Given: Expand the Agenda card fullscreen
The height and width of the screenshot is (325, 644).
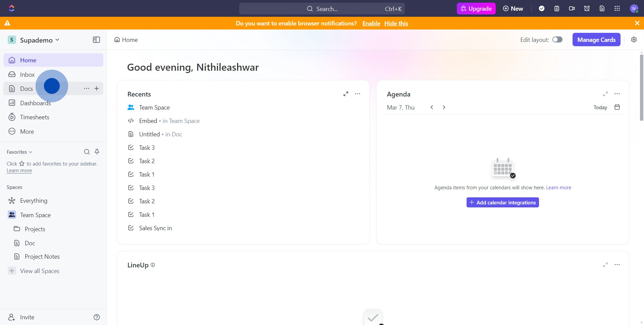Looking at the screenshot, I should [605, 94].
